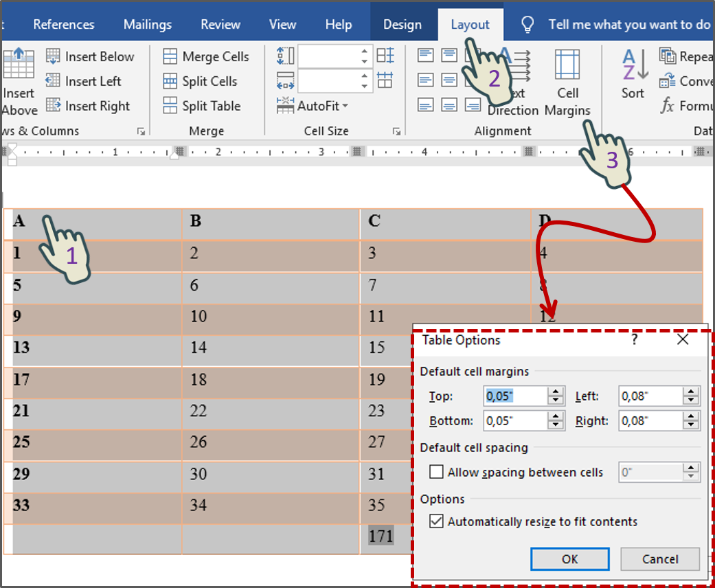Switch to the Design tab

pyautogui.click(x=402, y=22)
